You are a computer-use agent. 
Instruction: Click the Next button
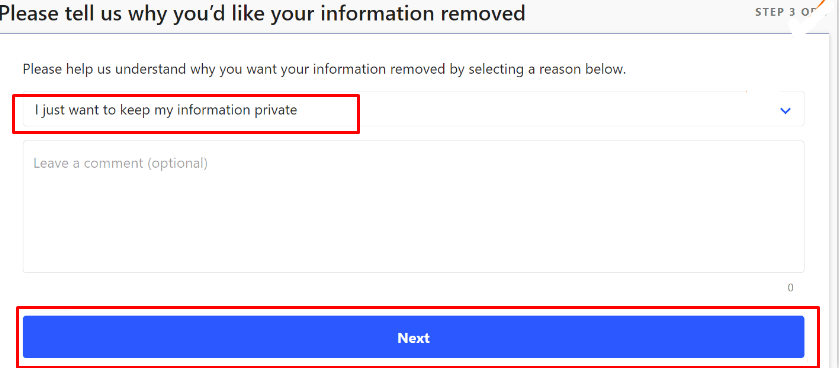pos(413,337)
